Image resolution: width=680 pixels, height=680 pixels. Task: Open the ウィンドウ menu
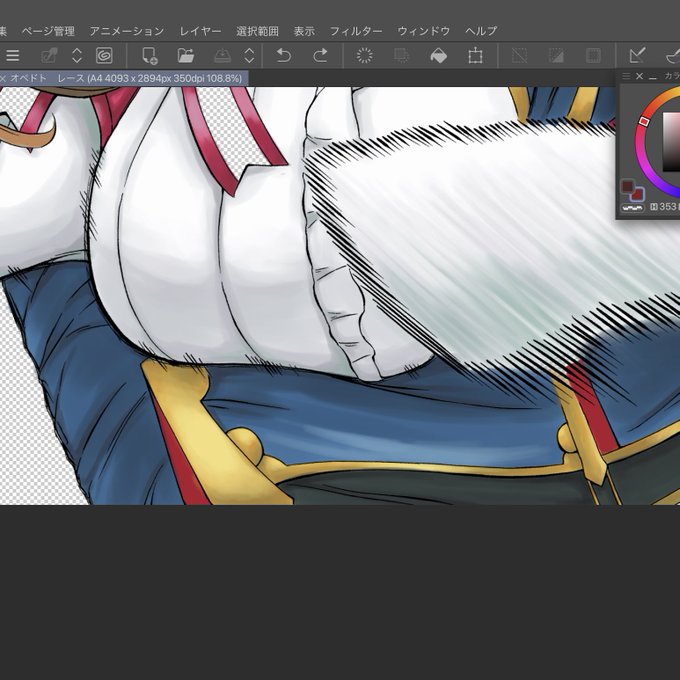click(424, 31)
